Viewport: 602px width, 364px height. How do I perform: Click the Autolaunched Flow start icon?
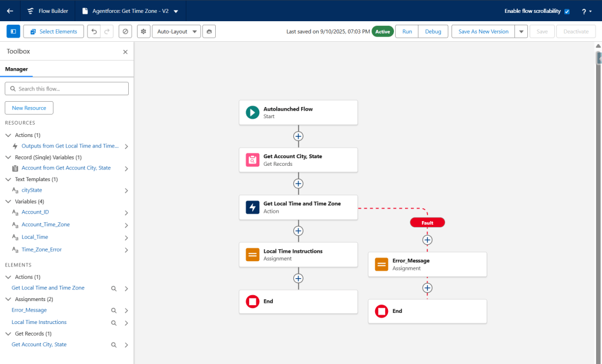point(252,112)
